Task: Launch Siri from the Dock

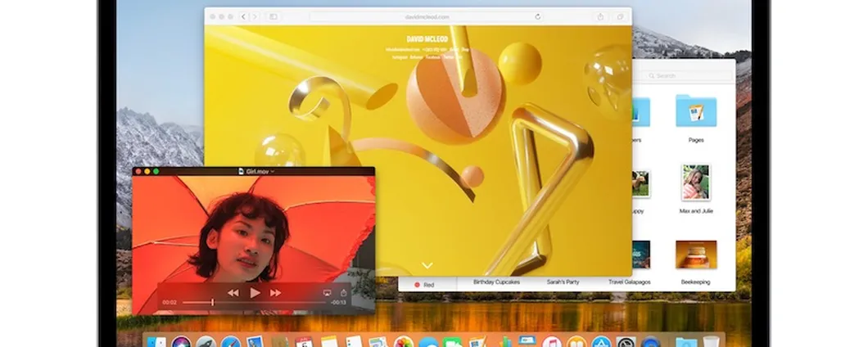Action: [181, 342]
